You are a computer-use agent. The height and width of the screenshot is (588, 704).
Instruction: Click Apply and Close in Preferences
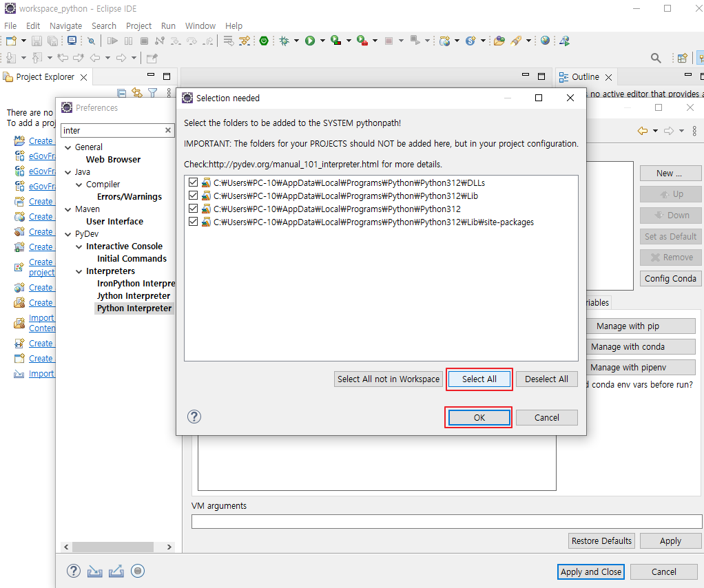tap(590, 571)
